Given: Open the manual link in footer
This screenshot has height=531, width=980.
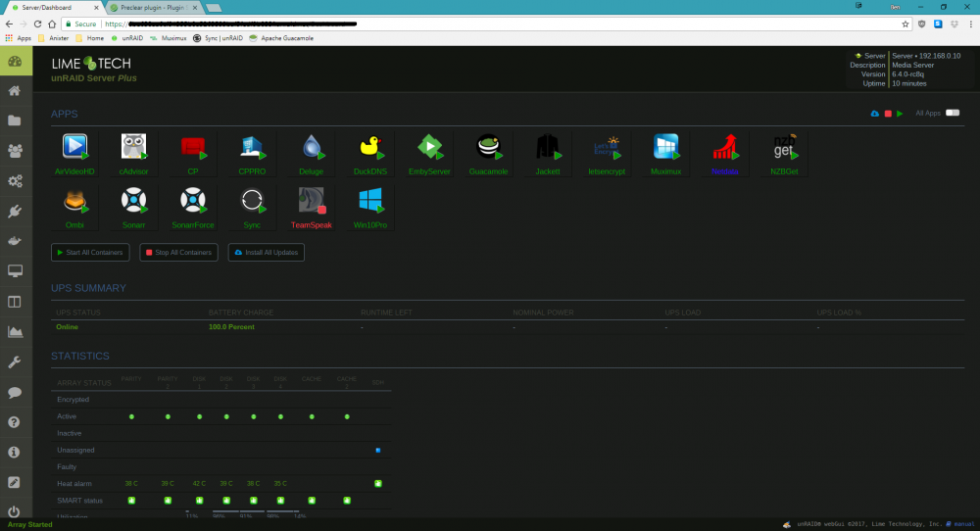Looking at the screenshot, I should 963,524.
